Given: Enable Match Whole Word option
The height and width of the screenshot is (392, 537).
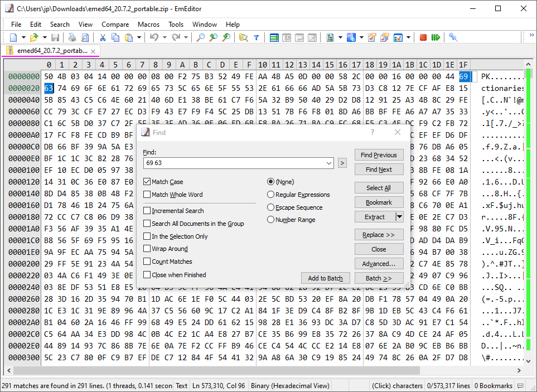Looking at the screenshot, I should [147, 195].
